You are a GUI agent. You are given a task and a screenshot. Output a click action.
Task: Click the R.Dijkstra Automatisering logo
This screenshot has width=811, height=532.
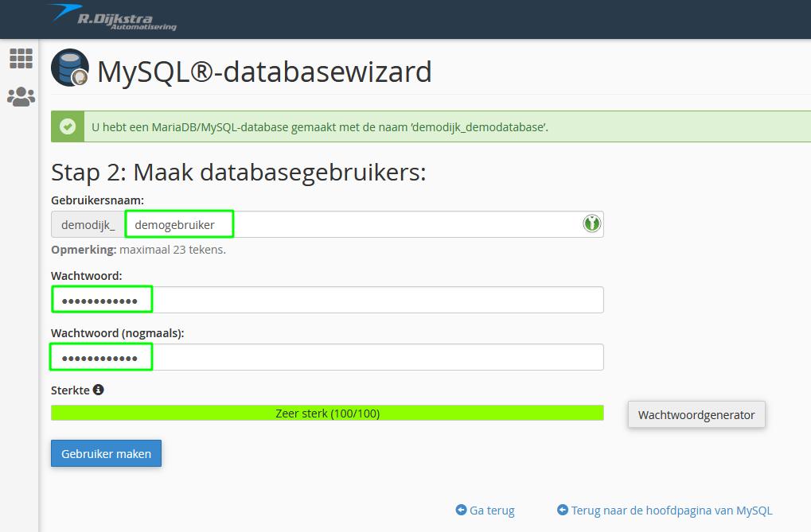114,17
